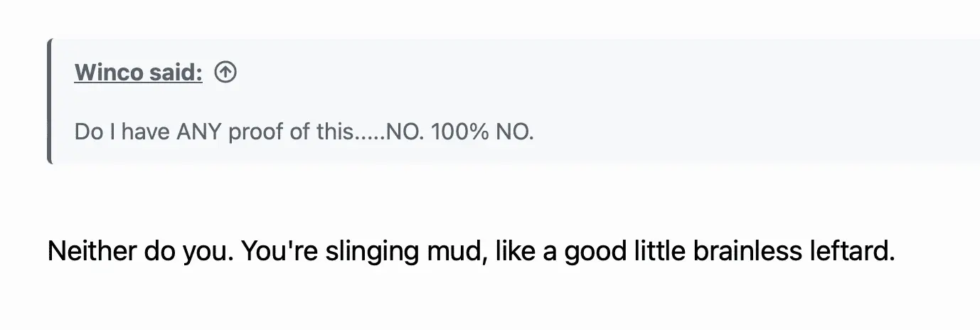Jump to original post via circled arrow
The image size is (980, 330).
click(225, 73)
